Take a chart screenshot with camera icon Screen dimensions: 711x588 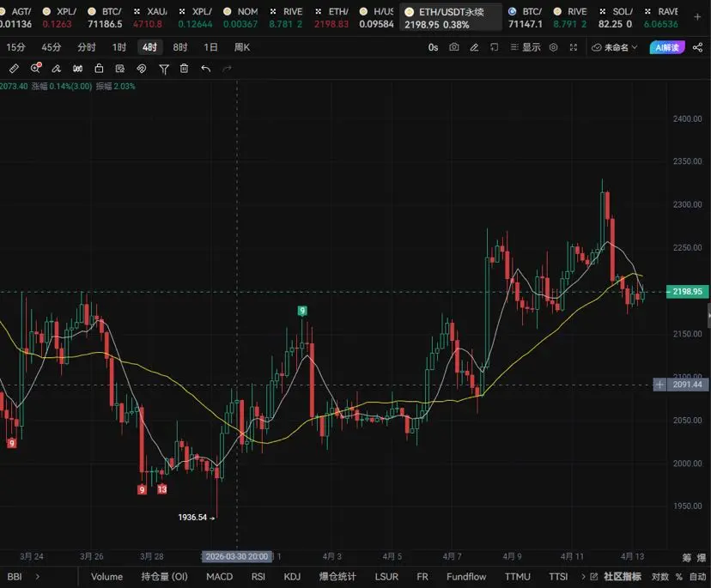pos(454,47)
